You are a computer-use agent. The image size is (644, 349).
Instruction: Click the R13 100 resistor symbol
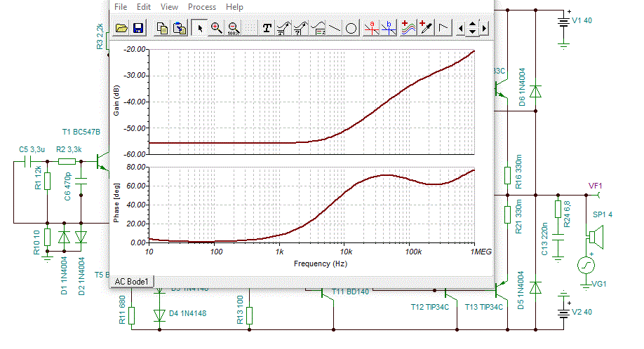[249, 316]
